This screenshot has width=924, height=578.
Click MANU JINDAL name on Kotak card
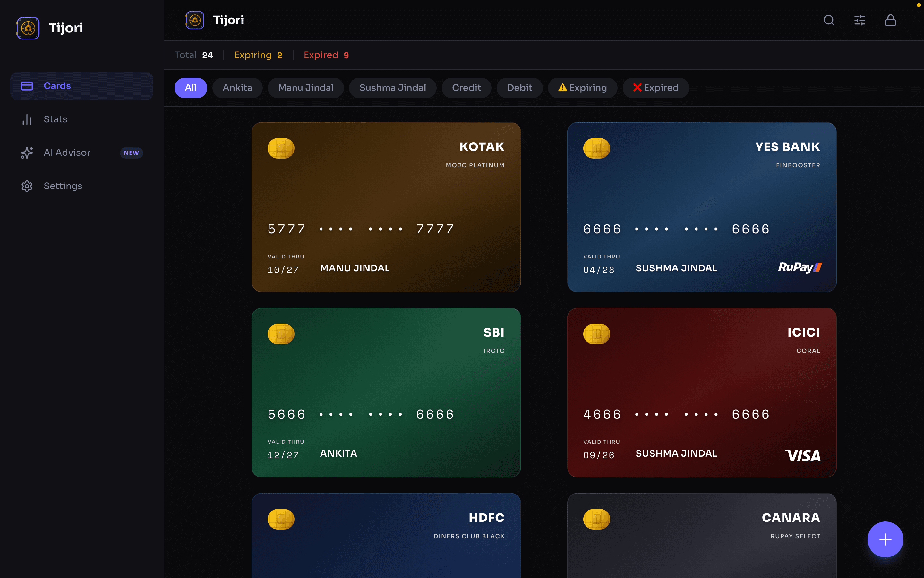[x=355, y=268]
